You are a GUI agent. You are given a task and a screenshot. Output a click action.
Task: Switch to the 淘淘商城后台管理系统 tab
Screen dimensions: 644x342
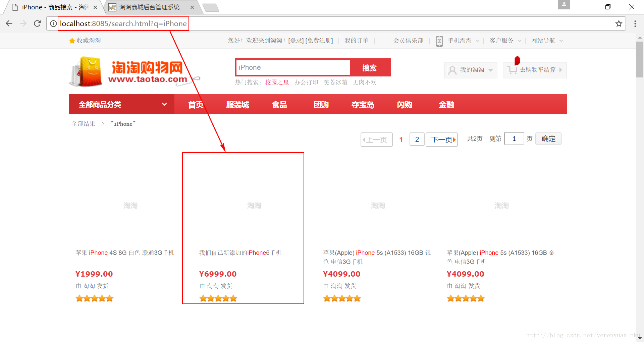coord(150,7)
